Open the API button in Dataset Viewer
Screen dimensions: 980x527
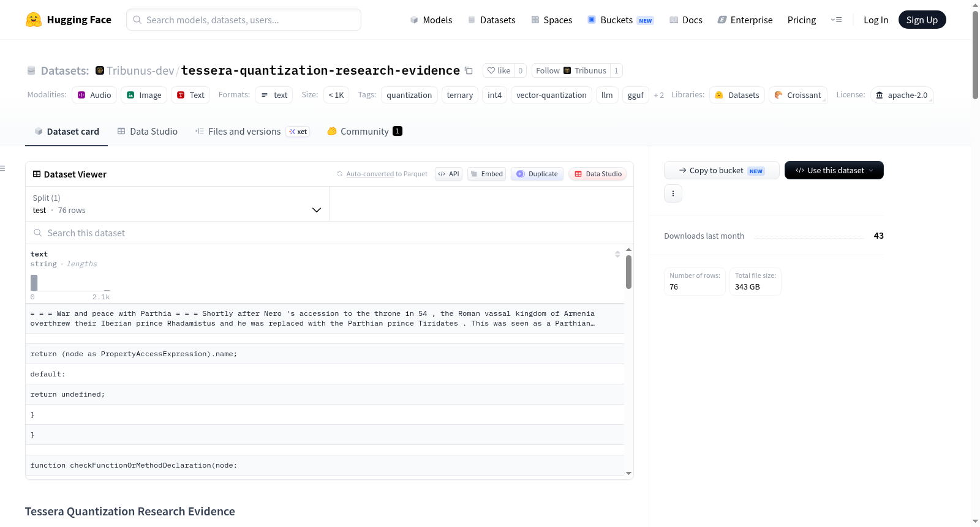[x=448, y=174]
